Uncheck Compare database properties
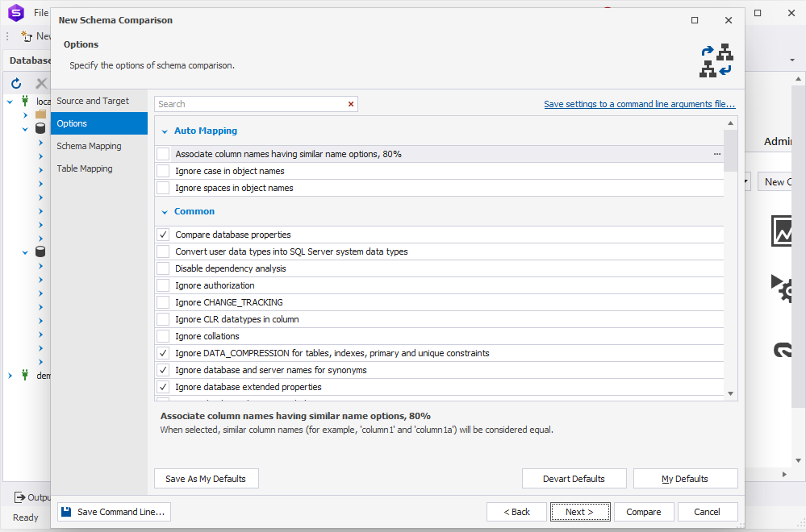806x532 pixels. click(163, 235)
